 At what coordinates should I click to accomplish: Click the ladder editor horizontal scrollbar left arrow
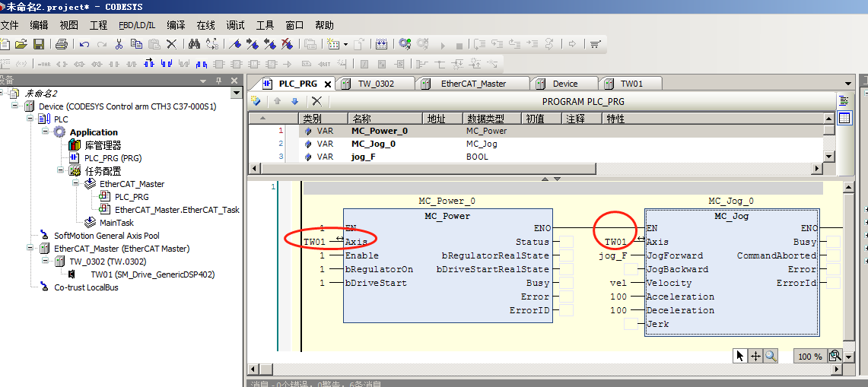[253, 370]
